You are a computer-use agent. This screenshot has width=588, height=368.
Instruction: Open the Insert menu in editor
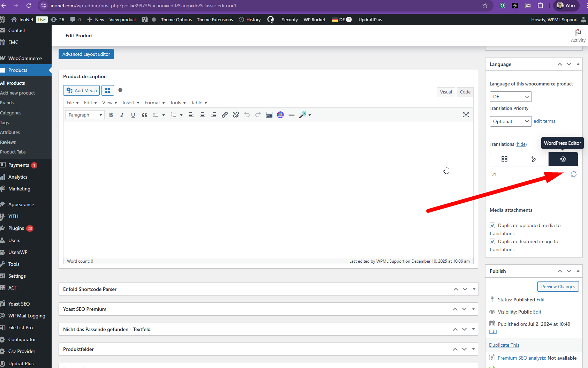coord(131,103)
